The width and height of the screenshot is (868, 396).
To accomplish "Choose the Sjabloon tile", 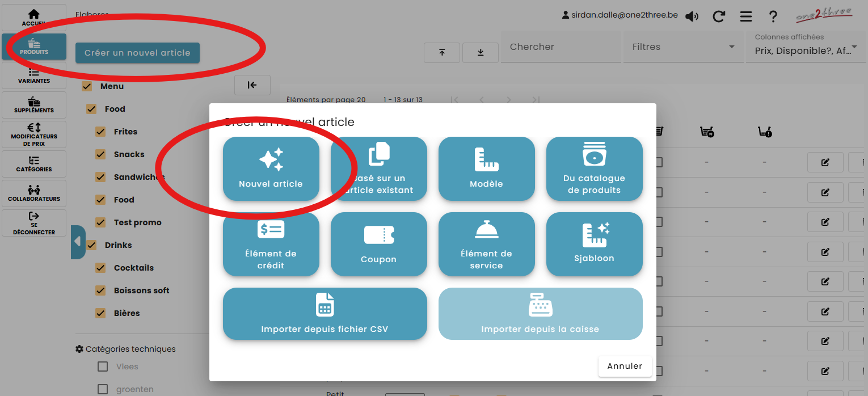I will (x=594, y=244).
